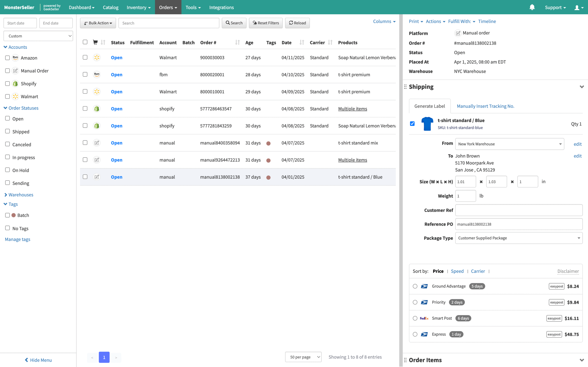Click the Amazon fbm icon in Accounts filter

pos(15,57)
